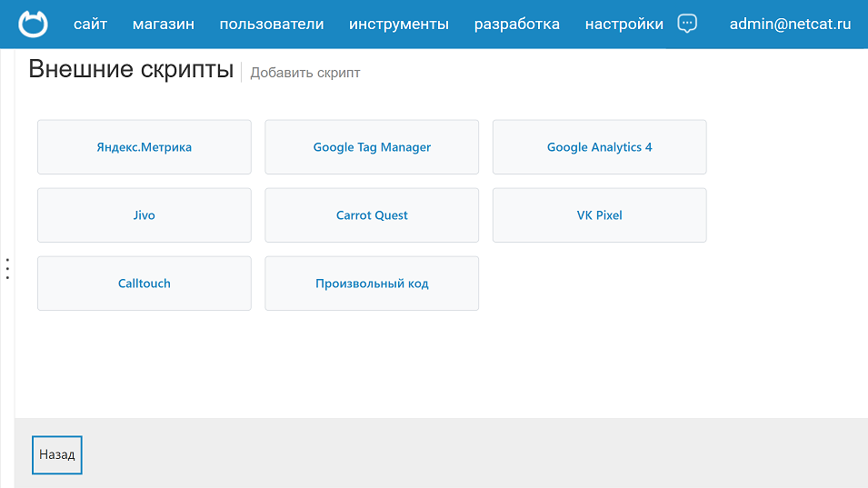Pick the Jivo script tile
This screenshot has width=868, height=488.
coord(145,215)
